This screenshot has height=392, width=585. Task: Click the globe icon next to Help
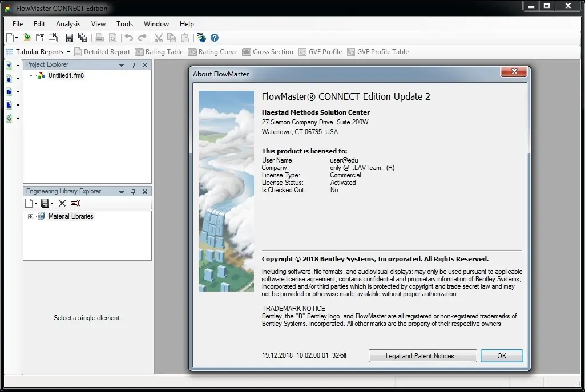point(201,38)
